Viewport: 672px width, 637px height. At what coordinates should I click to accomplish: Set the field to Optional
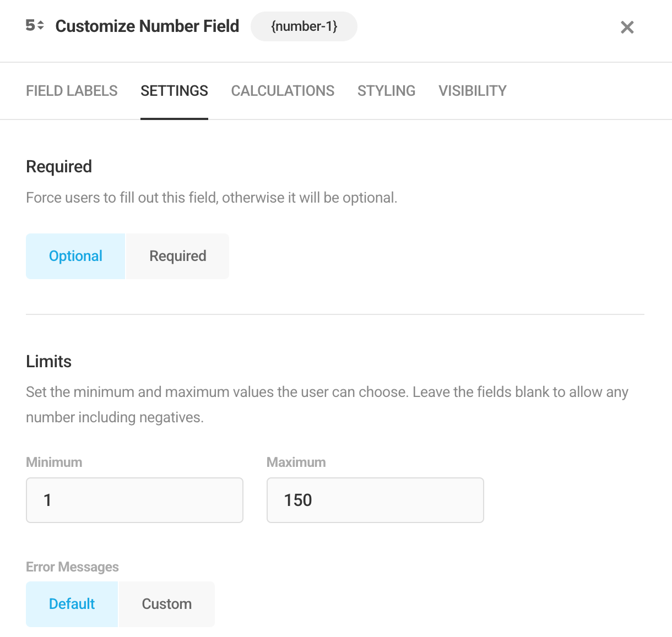75,256
